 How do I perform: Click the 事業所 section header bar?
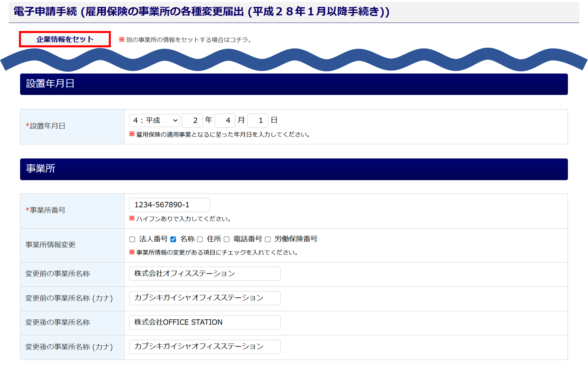click(294, 169)
